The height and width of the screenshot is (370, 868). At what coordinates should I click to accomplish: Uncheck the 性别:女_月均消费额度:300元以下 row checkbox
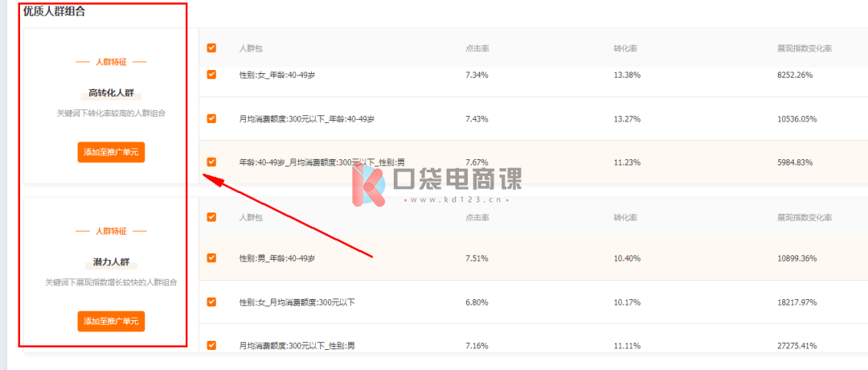[x=211, y=302]
